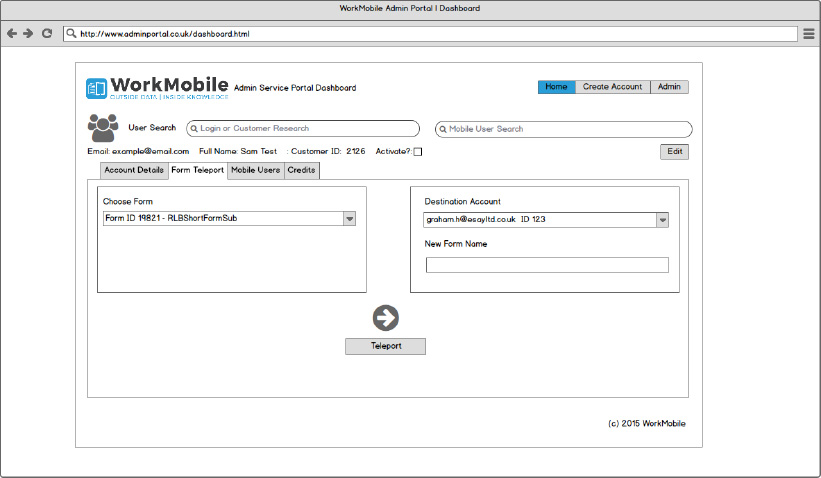The width and height of the screenshot is (821, 478).
Task: Click the (c) 2015 WorkMobile footer text
Action: (x=647, y=424)
